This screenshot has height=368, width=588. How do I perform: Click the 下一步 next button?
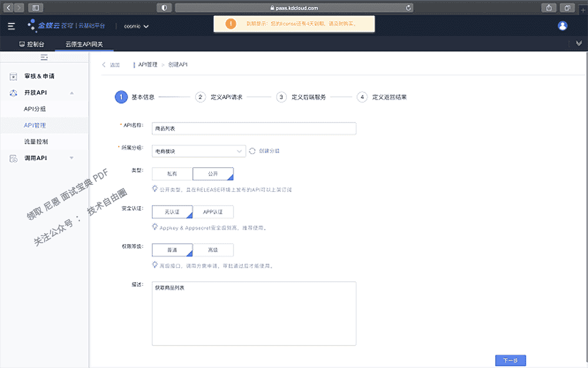tap(510, 360)
